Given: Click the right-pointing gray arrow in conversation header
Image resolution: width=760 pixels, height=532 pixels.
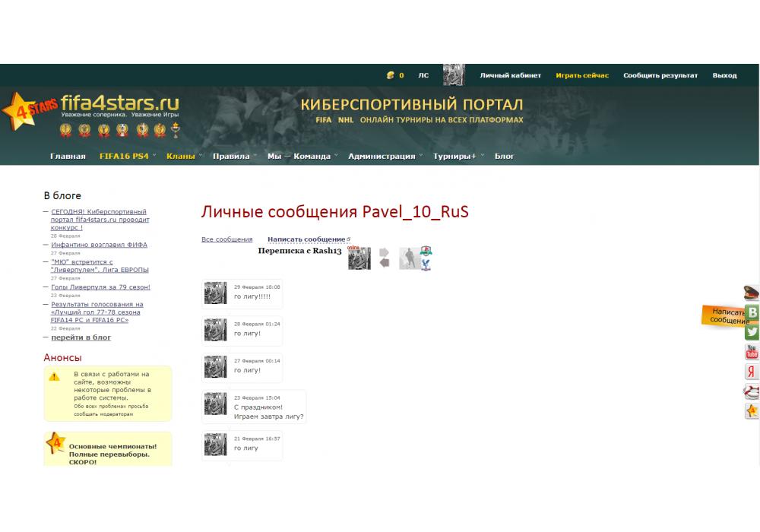Looking at the screenshot, I should (x=384, y=252).
